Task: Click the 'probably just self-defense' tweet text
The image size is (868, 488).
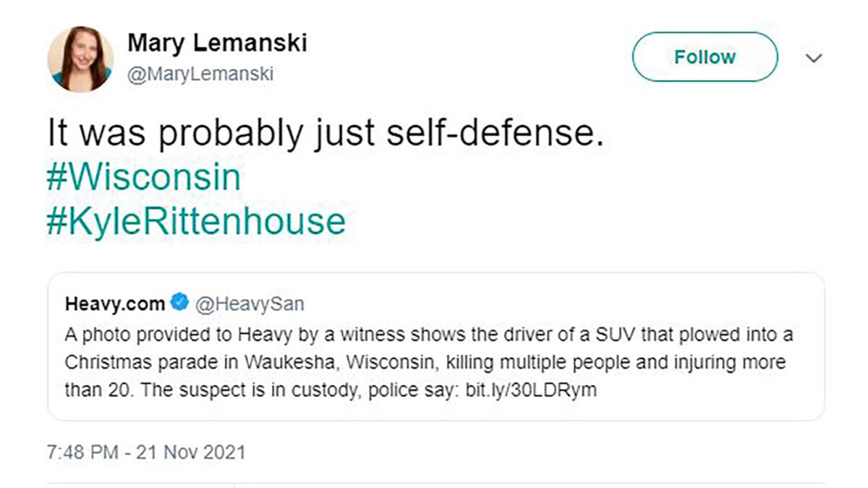Action: [x=324, y=135]
